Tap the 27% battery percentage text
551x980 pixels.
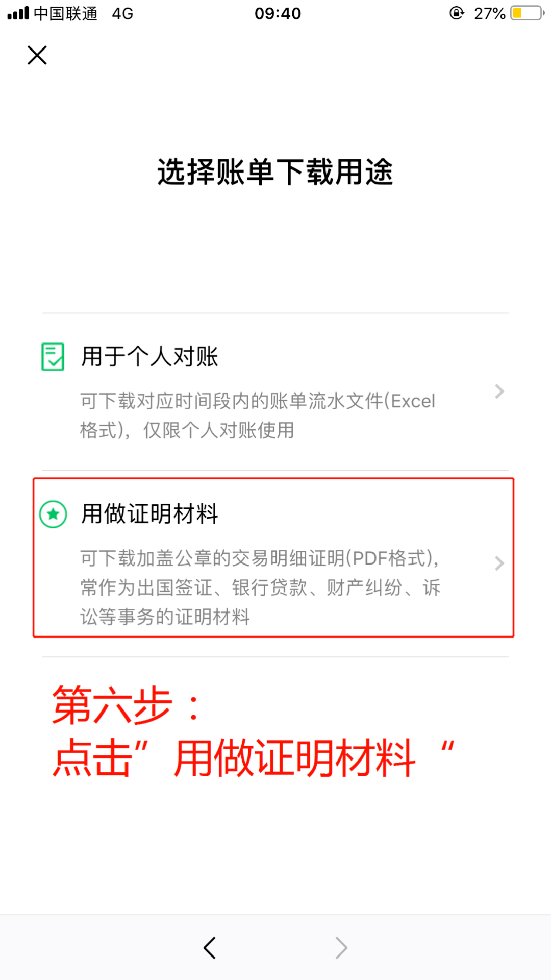point(490,13)
